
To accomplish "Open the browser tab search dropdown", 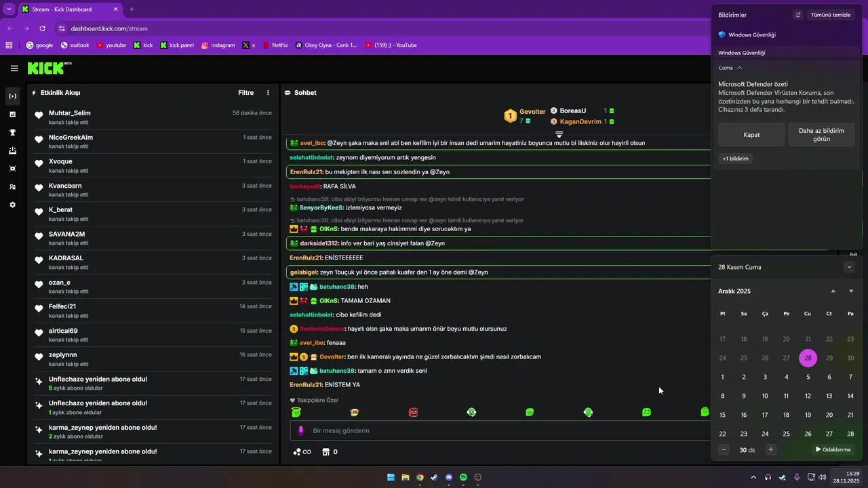I will pos(9,9).
